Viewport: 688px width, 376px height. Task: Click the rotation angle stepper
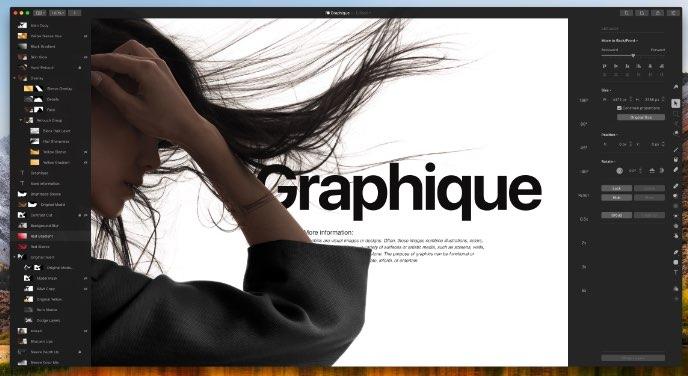pyautogui.click(x=641, y=171)
